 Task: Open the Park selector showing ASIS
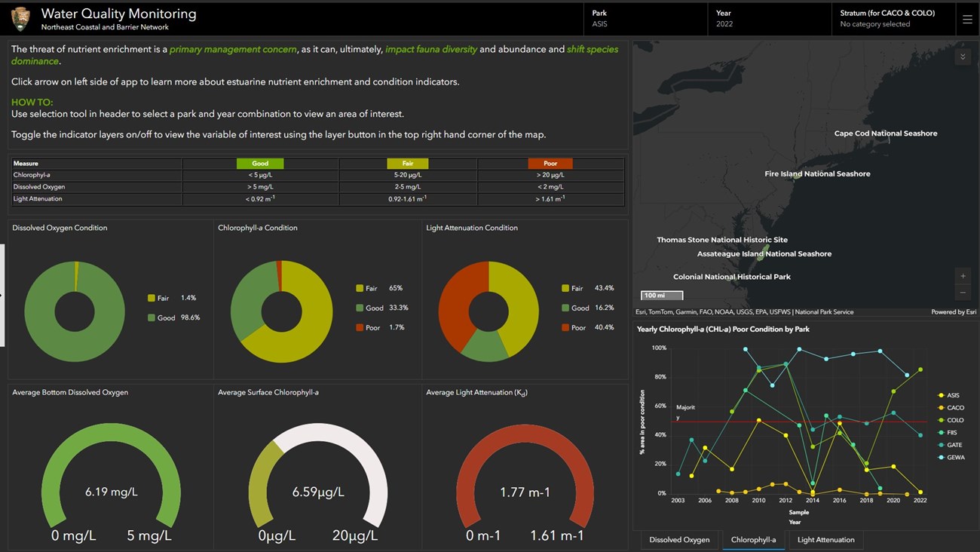coord(645,19)
